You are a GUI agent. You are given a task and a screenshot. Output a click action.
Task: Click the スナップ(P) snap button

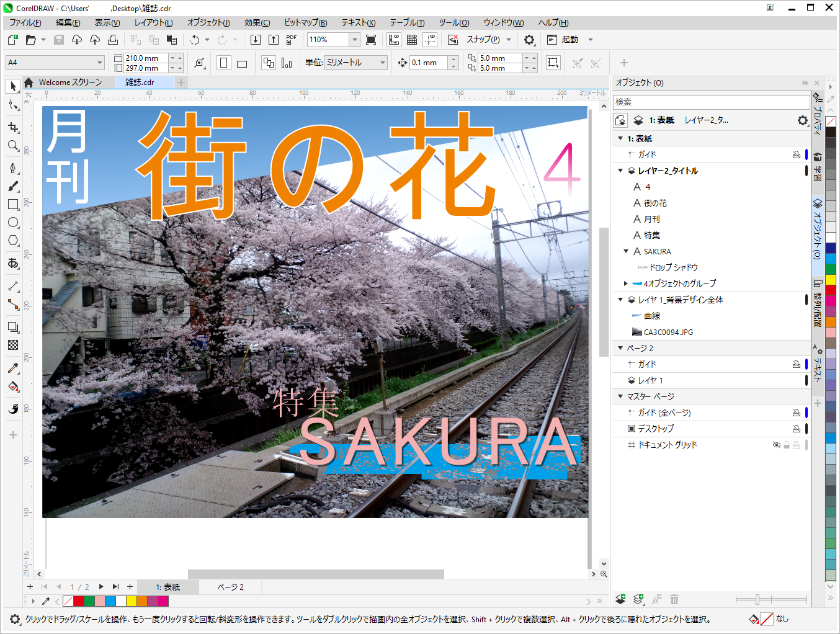(x=483, y=40)
